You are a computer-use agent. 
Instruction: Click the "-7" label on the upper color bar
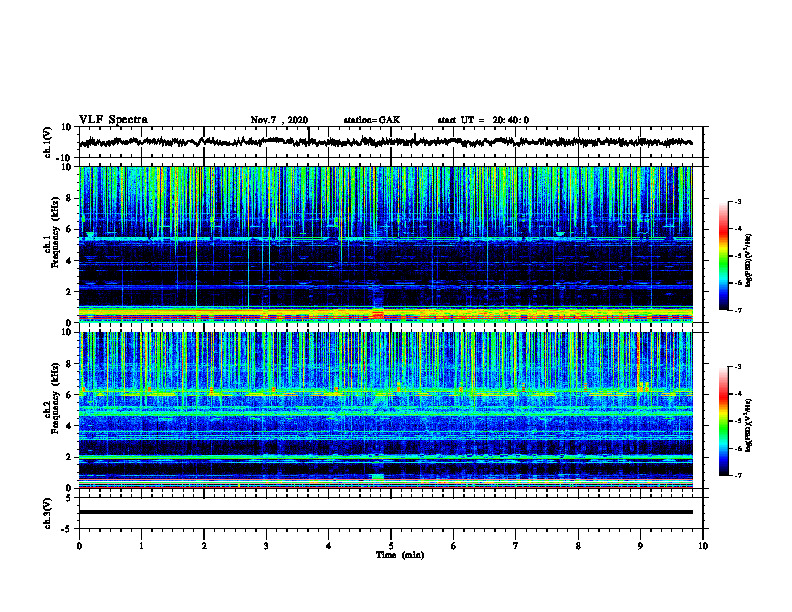tap(737, 310)
